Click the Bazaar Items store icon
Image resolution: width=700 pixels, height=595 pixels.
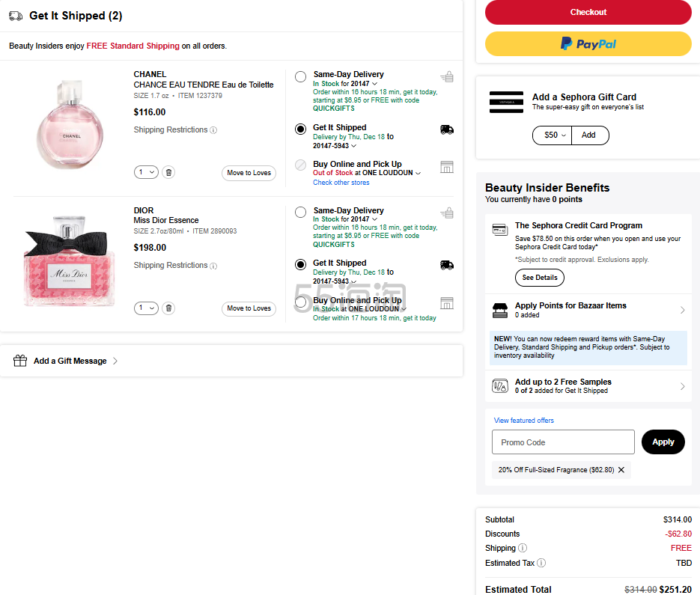pos(499,310)
